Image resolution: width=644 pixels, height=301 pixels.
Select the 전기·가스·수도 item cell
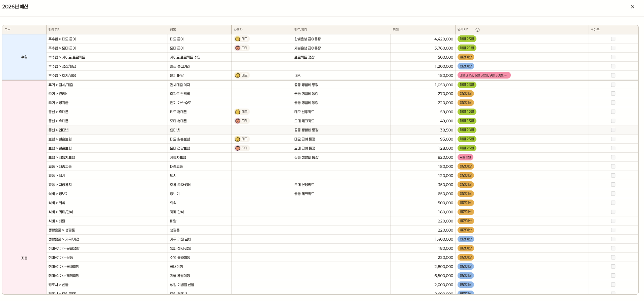pyautogui.click(x=200, y=103)
